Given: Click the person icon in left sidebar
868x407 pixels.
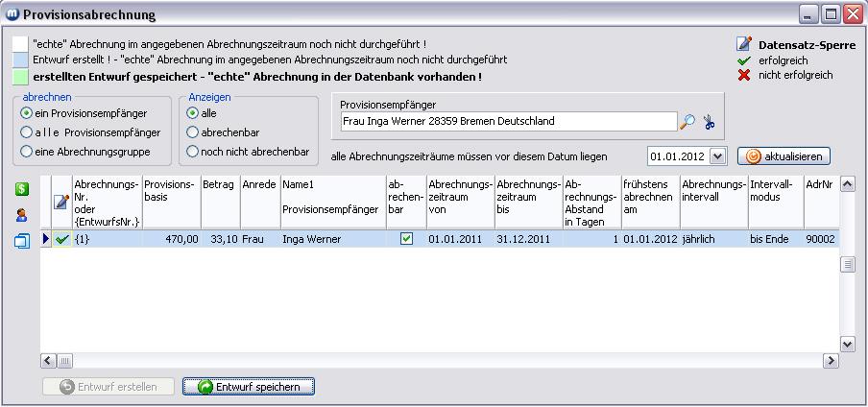Looking at the screenshot, I should click(x=21, y=216).
